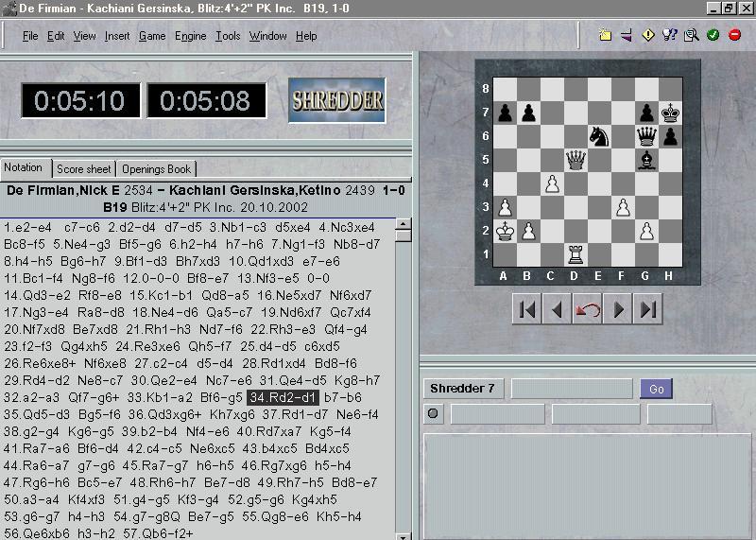Viewport: 756px width, 540px height.
Task: Step back one move
Action: [x=558, y=309]
